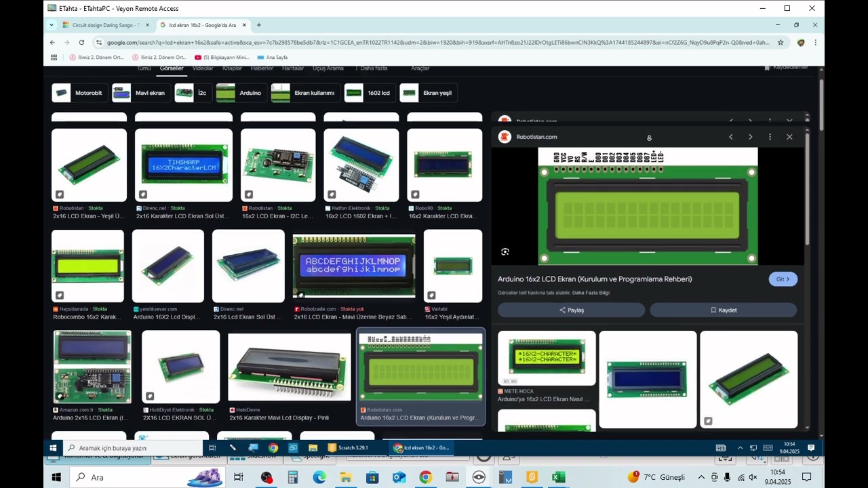Viewport: 868px width, 488px height.
Task: Open a new Chrome tab
Action: pos(258,25)
